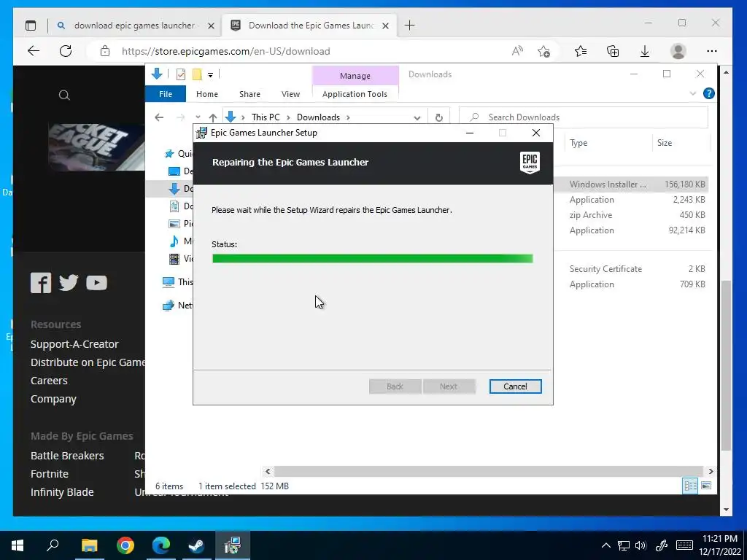Show hidden system tray icons
747x560 pixels.
606,545
